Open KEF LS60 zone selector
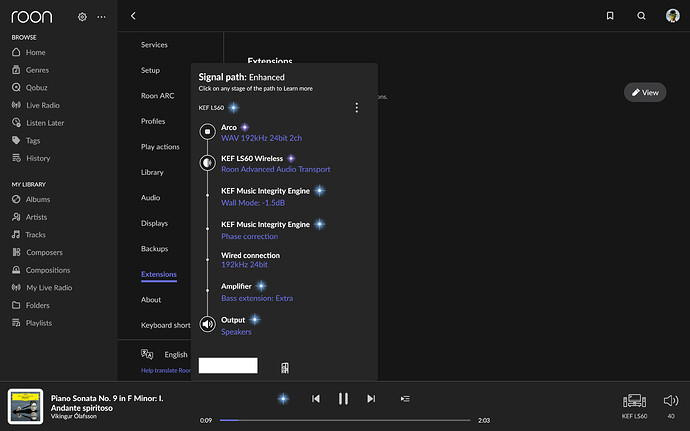The width and height of the screenshot is (690, 431). (x=634, y=405)
